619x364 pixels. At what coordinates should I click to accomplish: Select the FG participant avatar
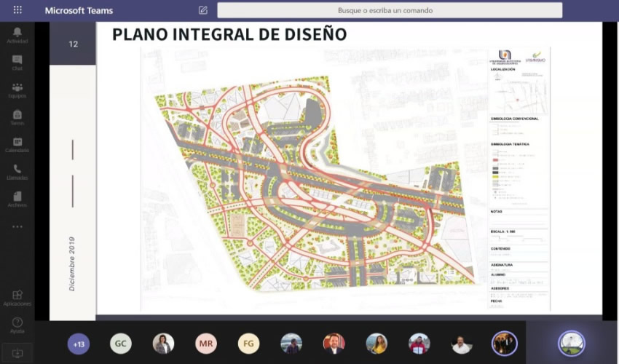click(249, 344)
